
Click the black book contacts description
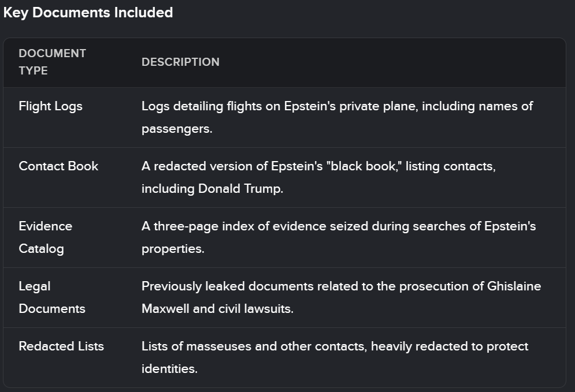(x=318, y=177)
